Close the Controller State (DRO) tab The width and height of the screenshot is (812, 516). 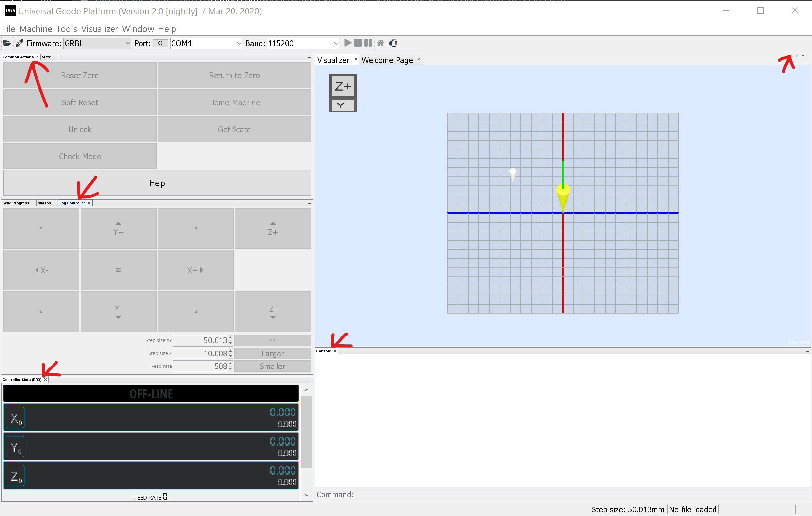pyautogui.click(x=45, y=380)
